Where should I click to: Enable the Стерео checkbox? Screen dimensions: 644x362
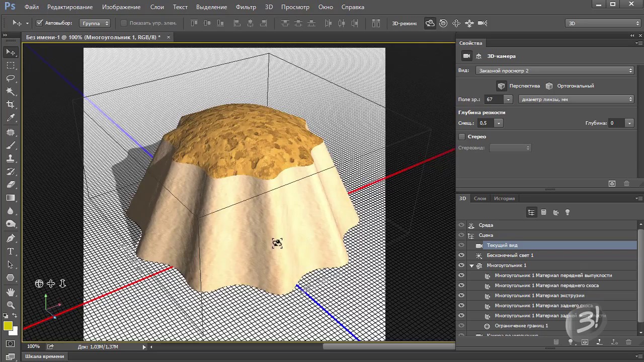coord(462,137)
